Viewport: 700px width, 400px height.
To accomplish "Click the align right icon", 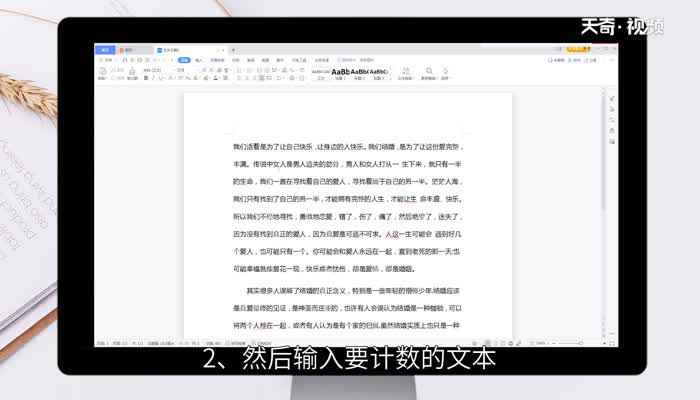I will click(x=255, y=78).
